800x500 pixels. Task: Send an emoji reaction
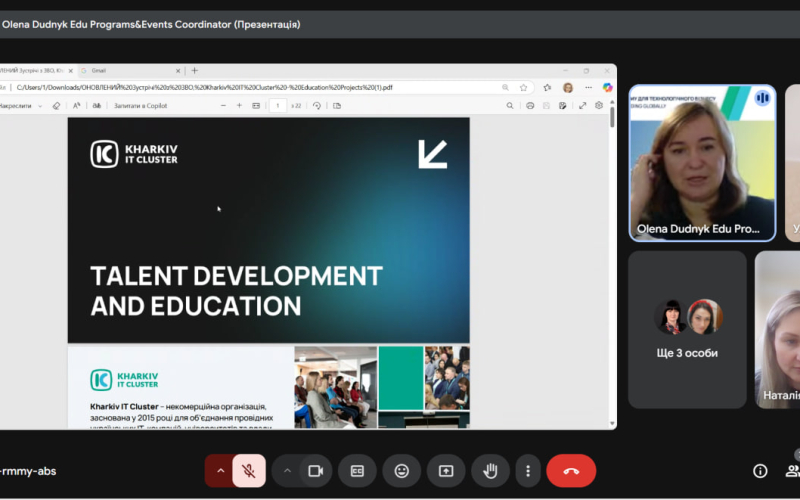tap(402, 471)
